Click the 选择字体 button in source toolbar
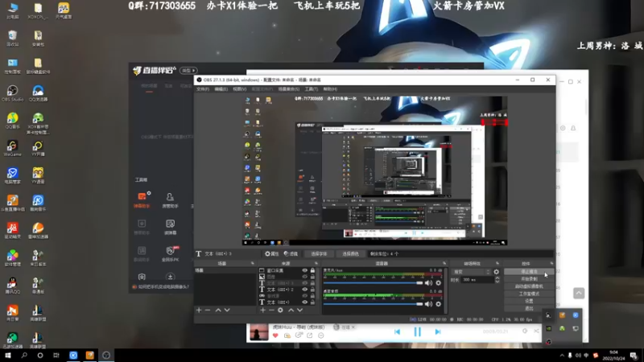This screenshot has width=644, height=362. click(319, 254)
